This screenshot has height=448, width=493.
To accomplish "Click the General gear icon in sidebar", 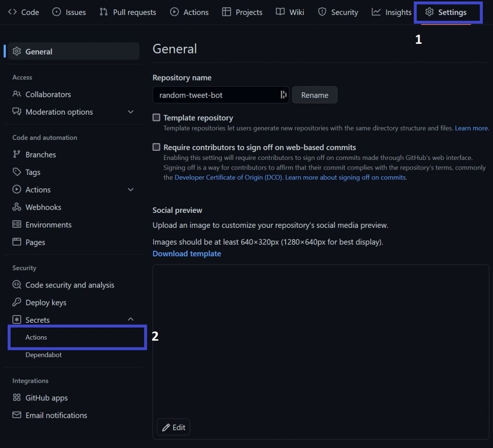I will (x=17, y=51).
